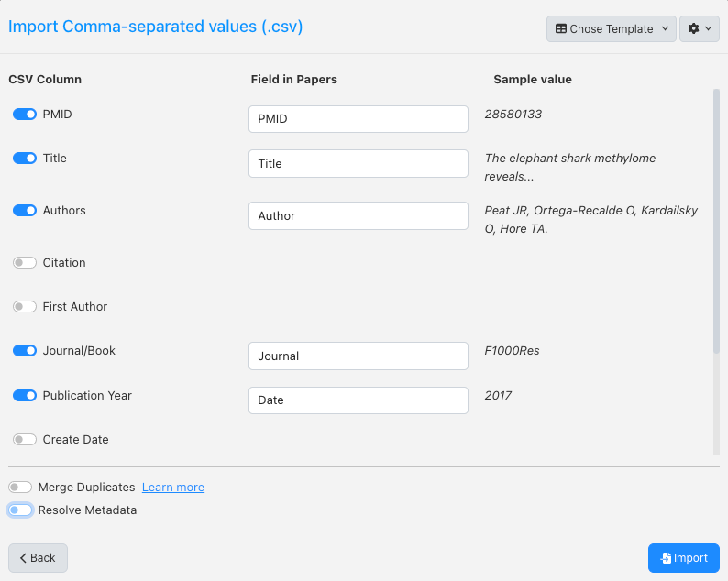Disable the Publication Year toggle
Screen dimensions: 728x581
[25, 396]
